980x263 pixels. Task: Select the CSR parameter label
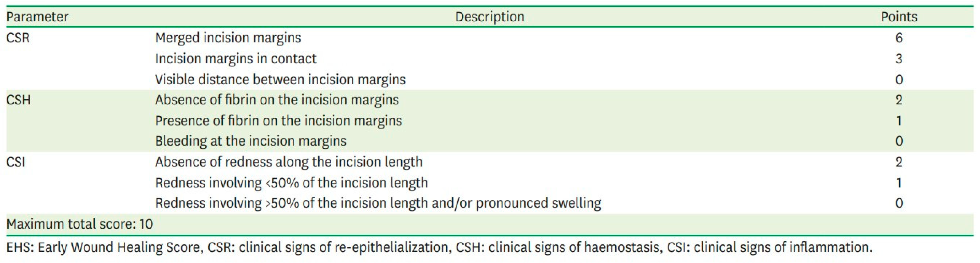pyautogui.click(x=18, y=38)
